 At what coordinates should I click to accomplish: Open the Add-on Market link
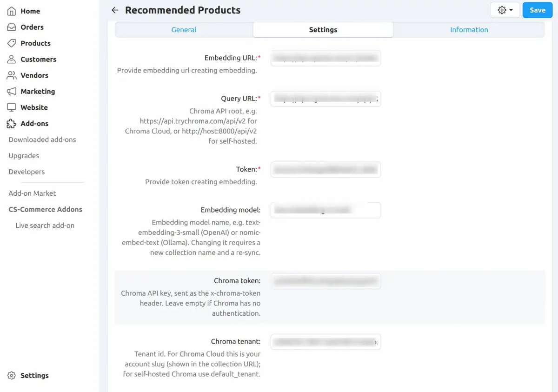(x=32, y=193)
